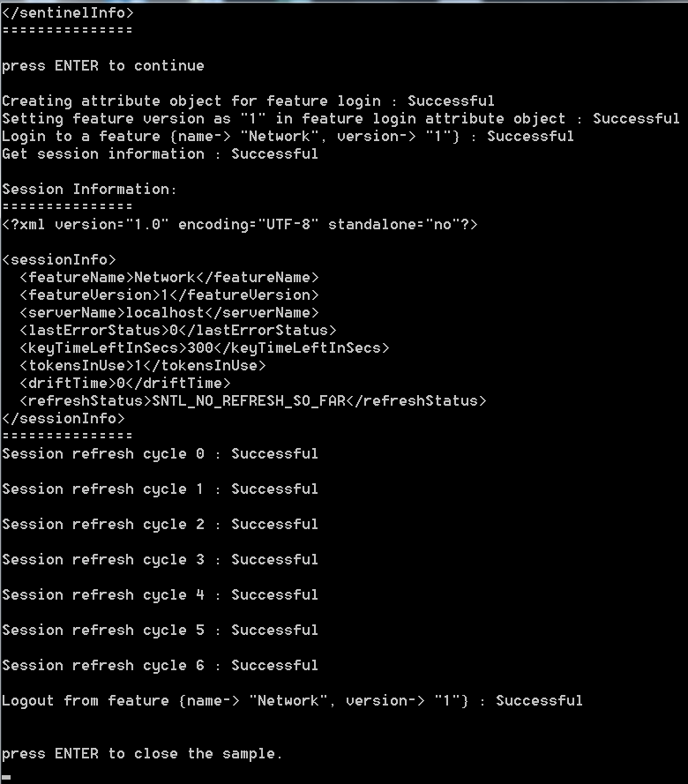
Task: Click the closing sentinelInfo tag
Action: [68, 12]
